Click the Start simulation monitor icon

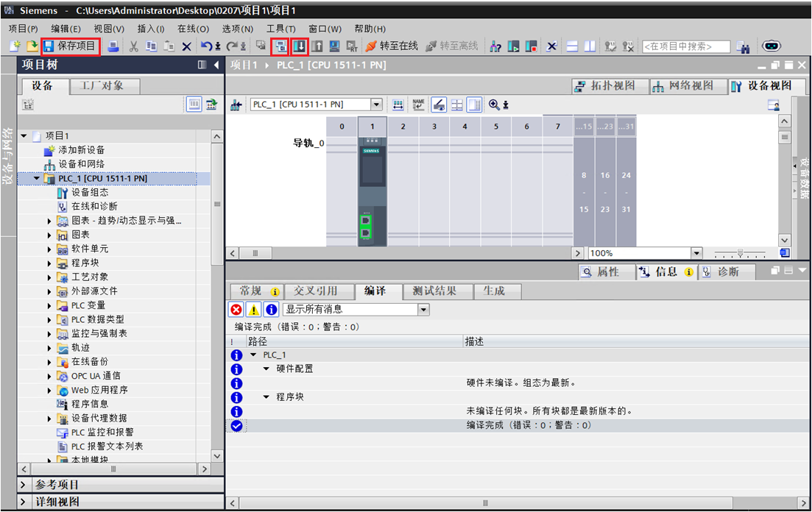click(x=334, y=46)
